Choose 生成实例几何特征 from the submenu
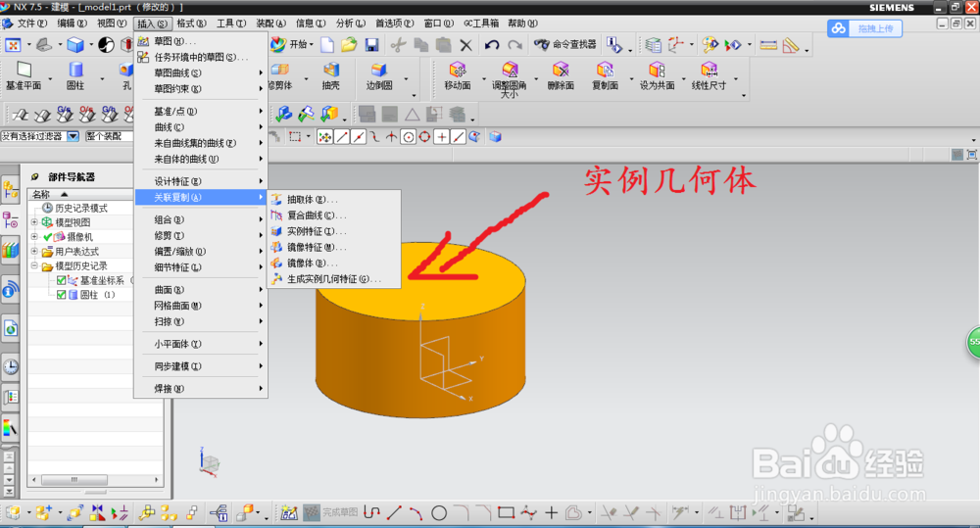 coord(334,279)
